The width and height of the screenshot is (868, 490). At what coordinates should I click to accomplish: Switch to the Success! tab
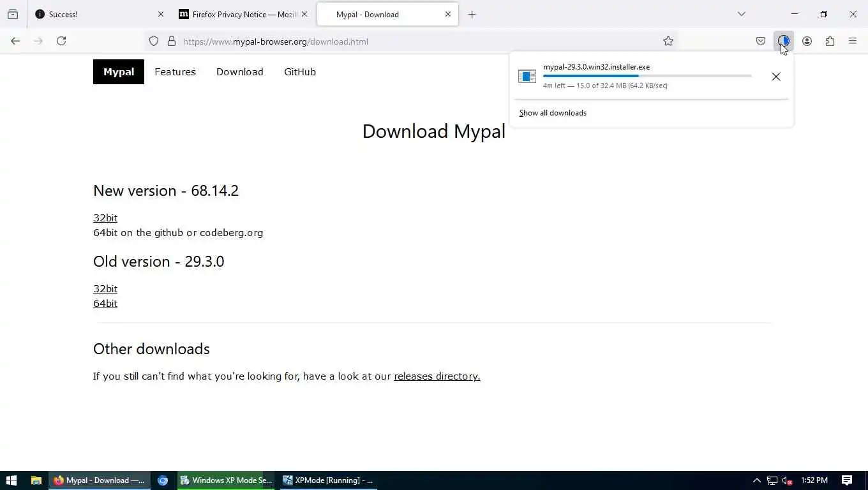100,14
